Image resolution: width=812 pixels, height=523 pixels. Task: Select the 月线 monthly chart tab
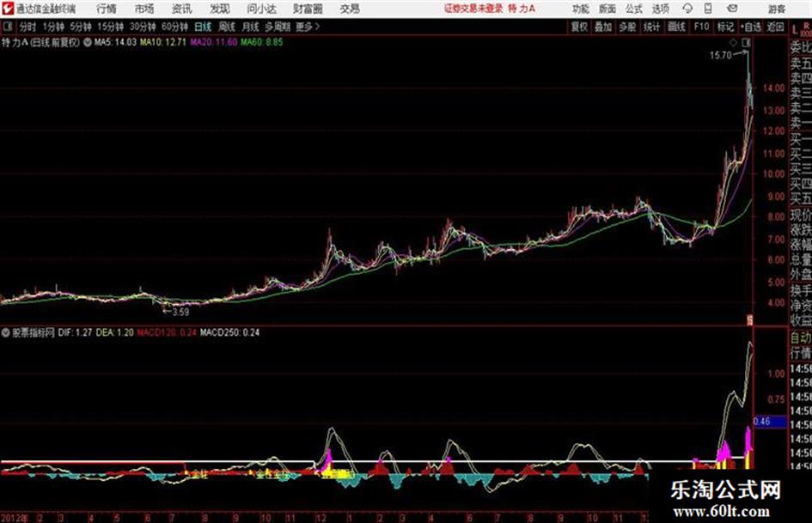click(x=251, y=27)
